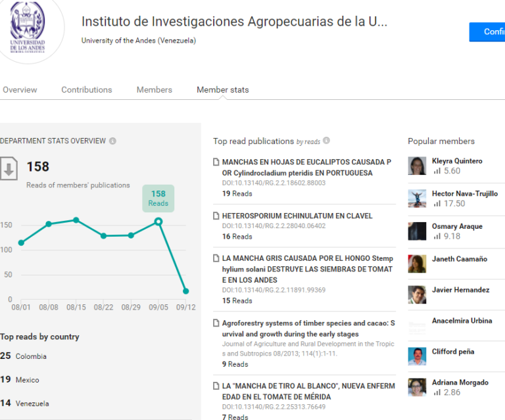Open Osmary Araque's profile name
The height and width of the screenshot is (420, 505).
coord(457,226)
